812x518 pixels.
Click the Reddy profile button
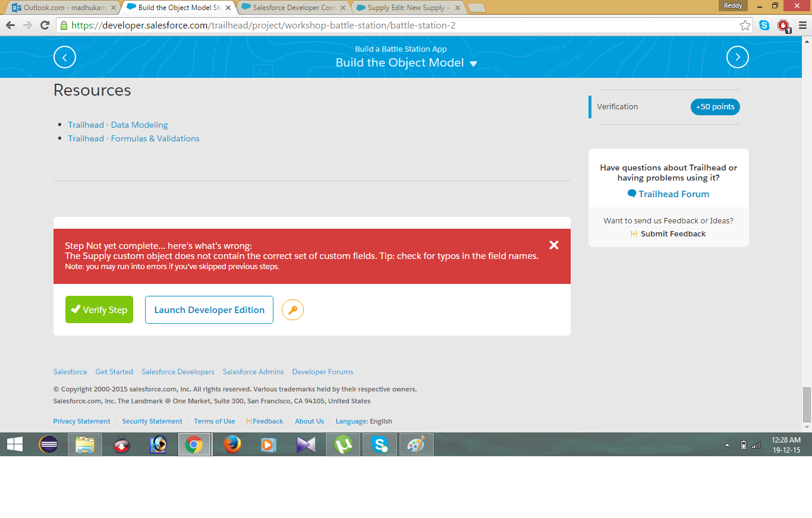(x=734, y=5)
